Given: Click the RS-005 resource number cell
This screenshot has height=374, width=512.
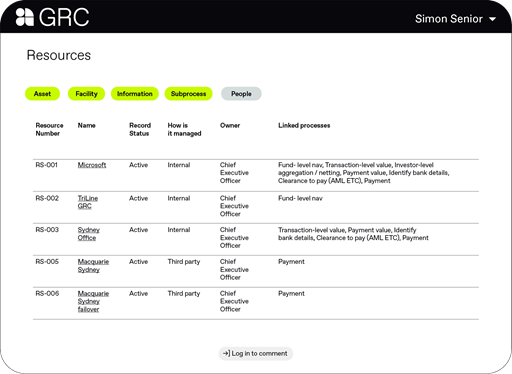Looking at the screenshot, I should point(47,262).
